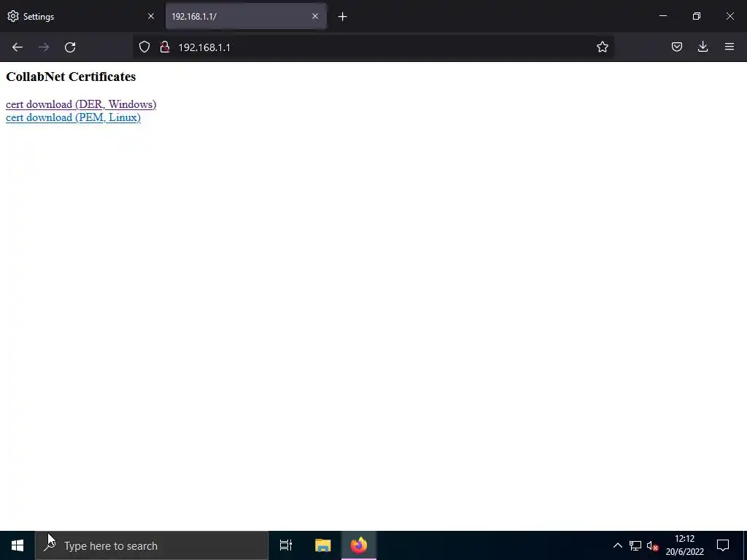Open File Explorer from the taskbar
This screenshot has width=747, height=560.
(x=323, y=545)
